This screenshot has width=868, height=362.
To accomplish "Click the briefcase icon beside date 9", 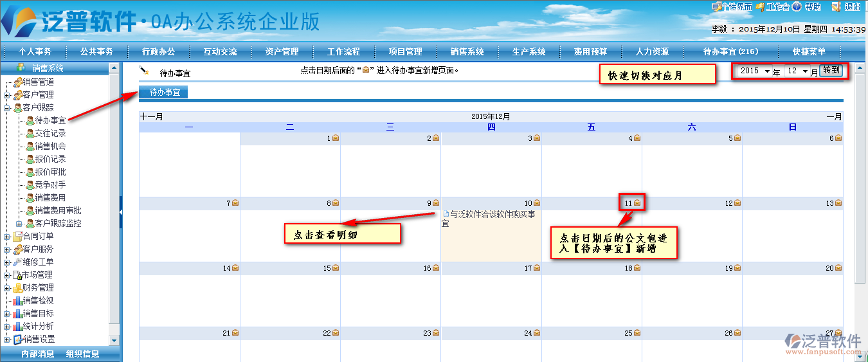I will (x=436, y=203).
